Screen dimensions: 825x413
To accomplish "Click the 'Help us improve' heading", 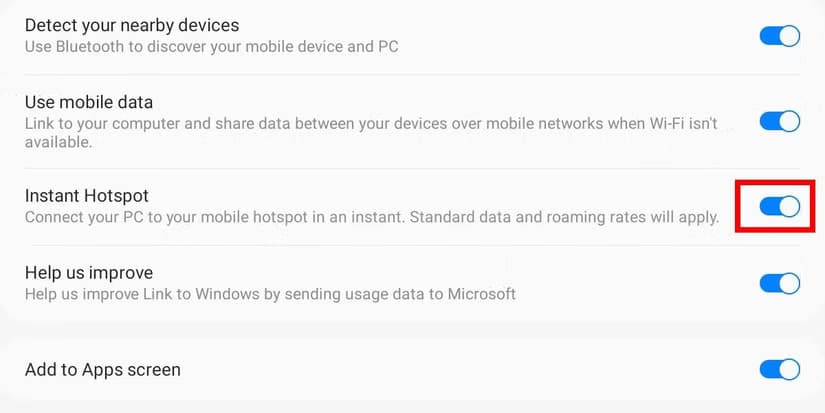I will (x=88, y=273).
